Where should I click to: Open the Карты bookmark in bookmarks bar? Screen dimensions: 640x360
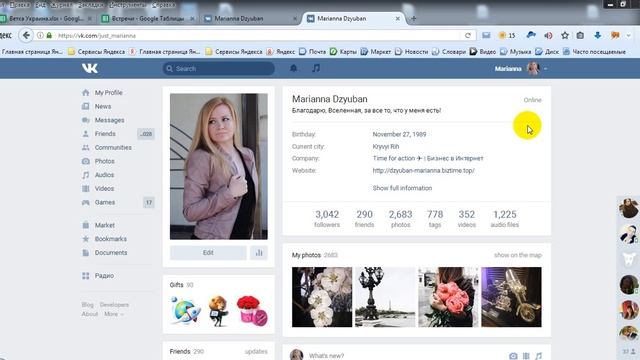[x=344, y=52]
